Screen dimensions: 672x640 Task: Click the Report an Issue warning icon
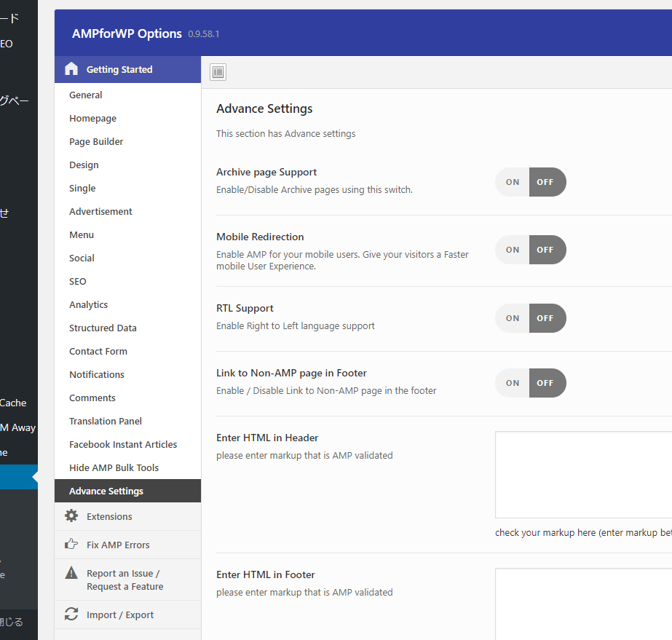click(x=71, y=573)
